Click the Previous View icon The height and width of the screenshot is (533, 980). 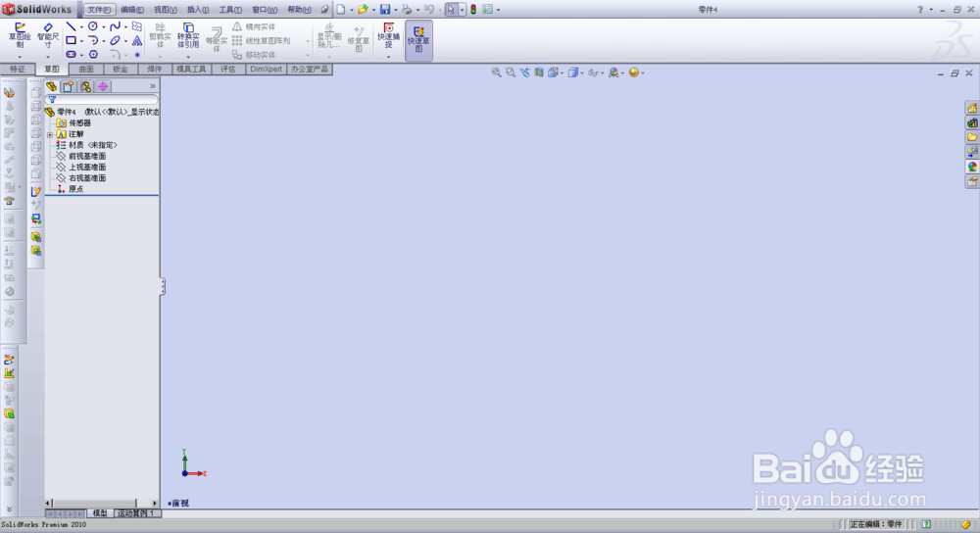[524, 73]
